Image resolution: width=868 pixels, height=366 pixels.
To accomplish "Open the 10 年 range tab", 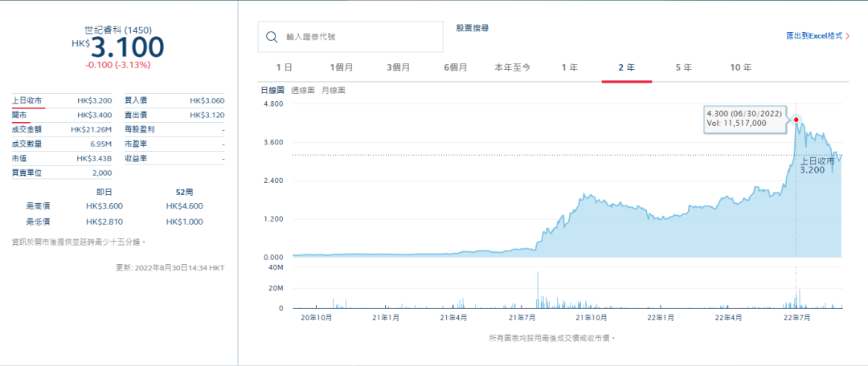I will click(x=741, y=67).
